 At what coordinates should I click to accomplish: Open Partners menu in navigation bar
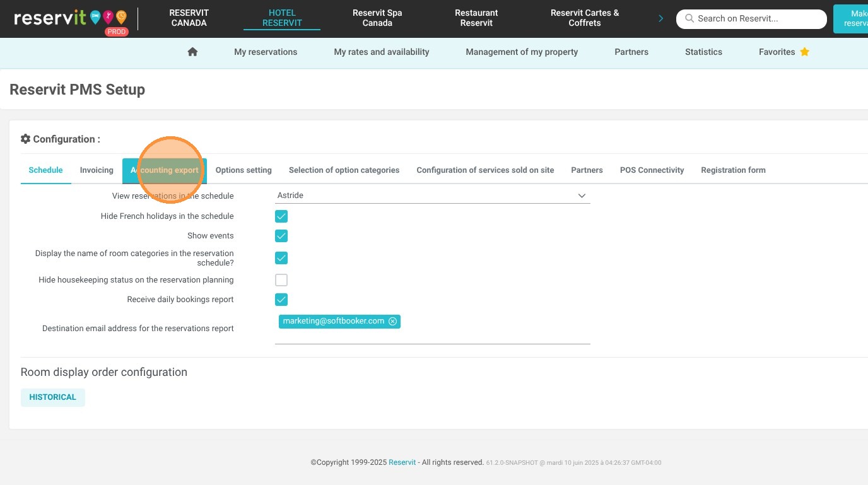point(631,52)
